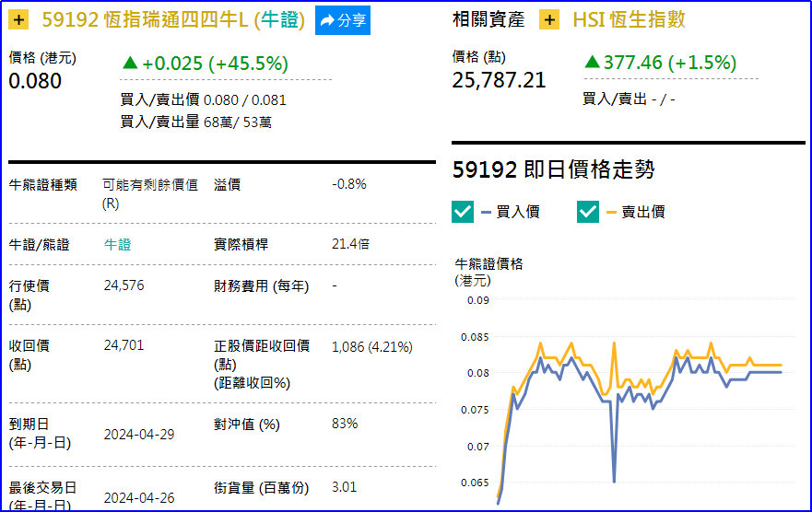Click the (牛證) label in the title
The height and width of the screenshot is (512, 812).
pyautogui.click(x=279, y=20)
